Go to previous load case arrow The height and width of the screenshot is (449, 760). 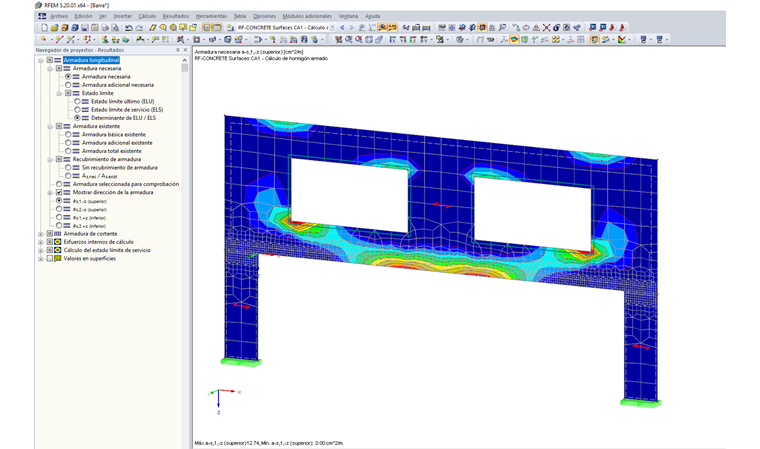342,28
